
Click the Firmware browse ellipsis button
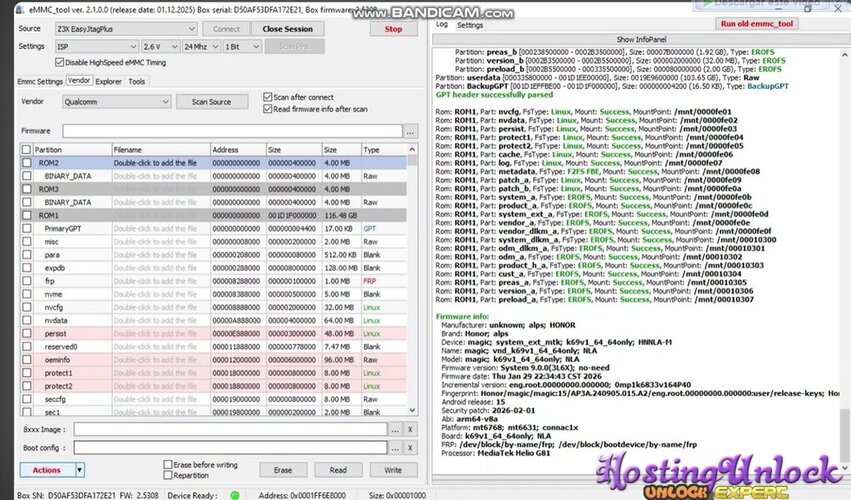click(x=411, y=131)
